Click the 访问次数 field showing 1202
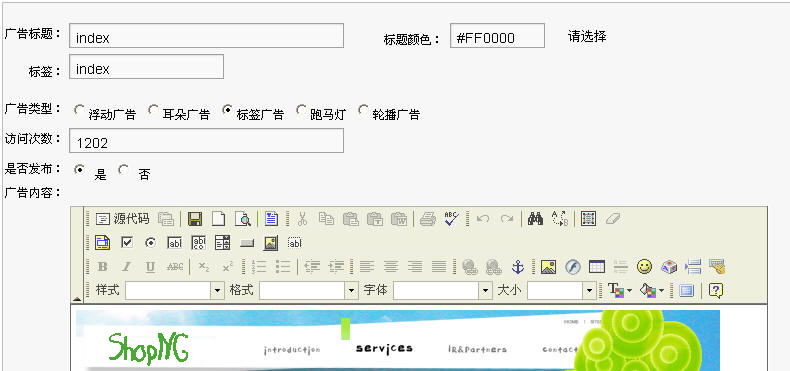The height and width of the screenshot is (371, 790). (x=207, y=141)
